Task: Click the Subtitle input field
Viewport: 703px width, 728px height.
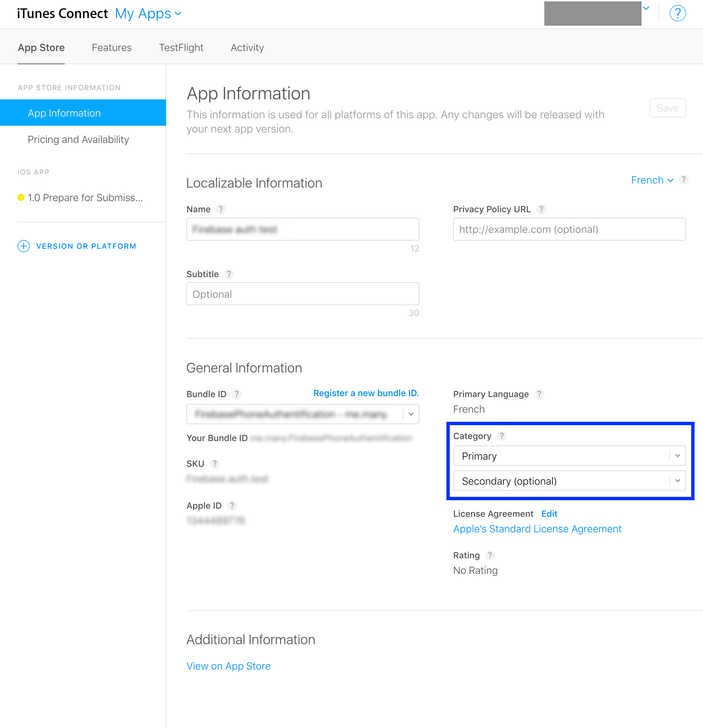Action: [x=303, y=294]
